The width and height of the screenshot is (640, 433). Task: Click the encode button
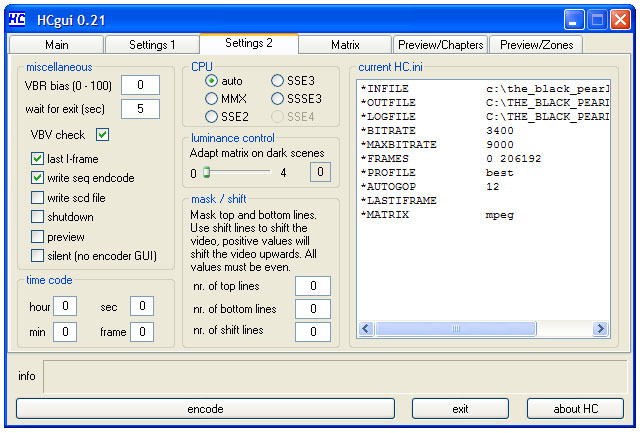pyautogui.click(x=205, y=409)
